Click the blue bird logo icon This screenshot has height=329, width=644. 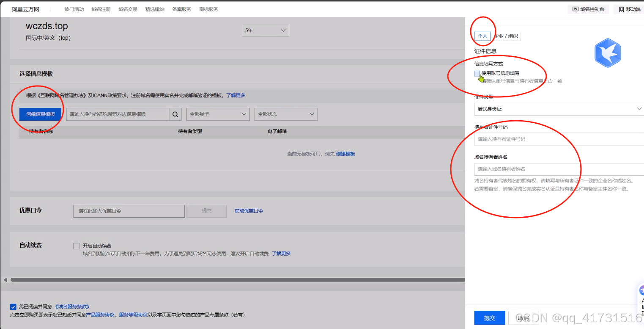click(x=608, y=53)
